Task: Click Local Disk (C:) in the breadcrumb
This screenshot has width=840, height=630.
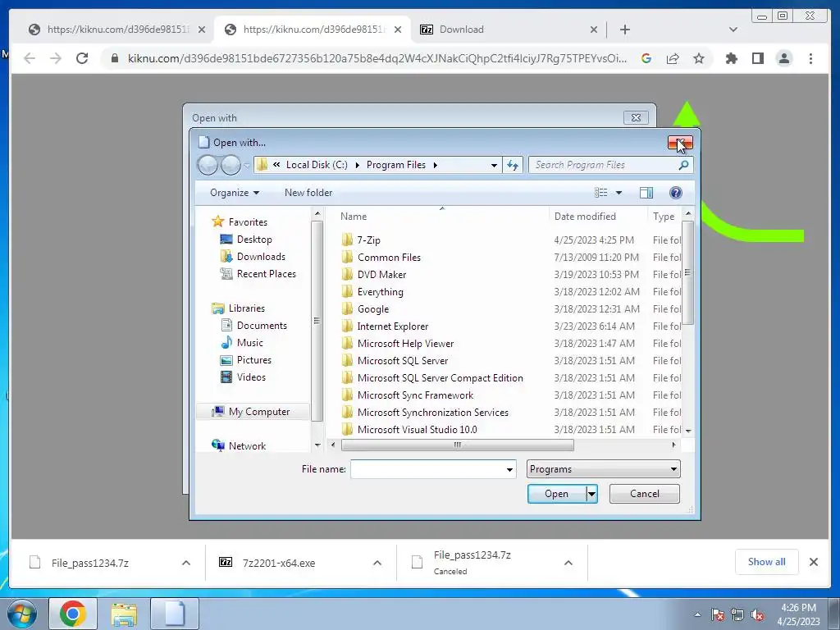Action: point(317,165)
